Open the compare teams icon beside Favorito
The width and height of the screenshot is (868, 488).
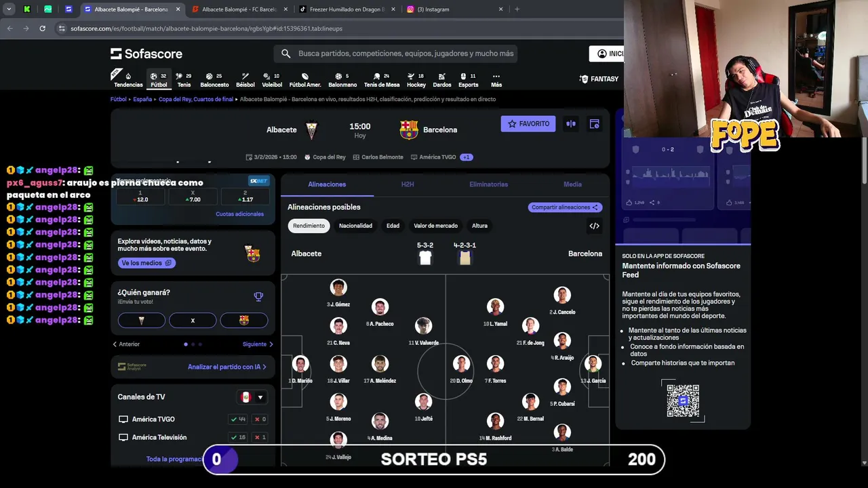tap(571, 124)
